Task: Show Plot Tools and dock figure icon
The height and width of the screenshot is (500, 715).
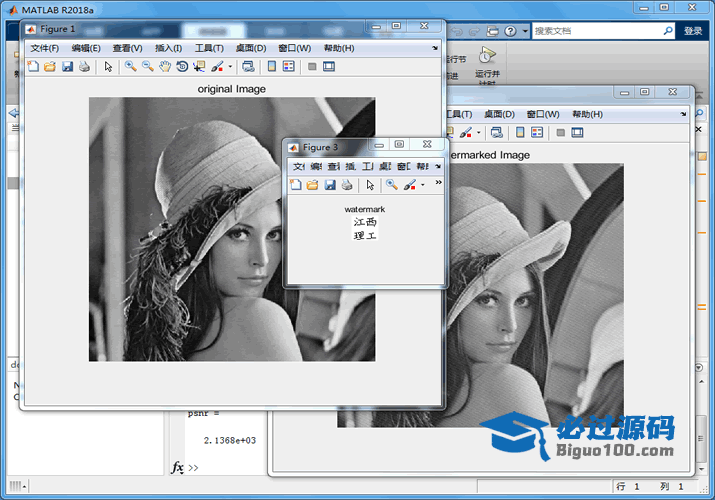Action: click(329, 67)
